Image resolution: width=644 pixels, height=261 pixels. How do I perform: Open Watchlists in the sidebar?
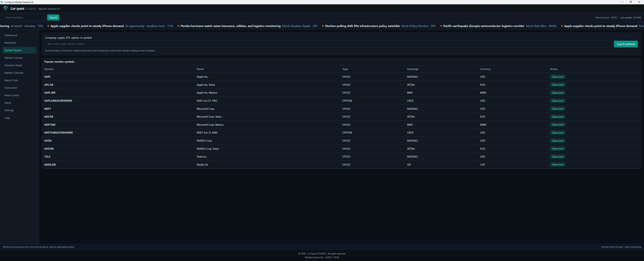tap(19, 43)
